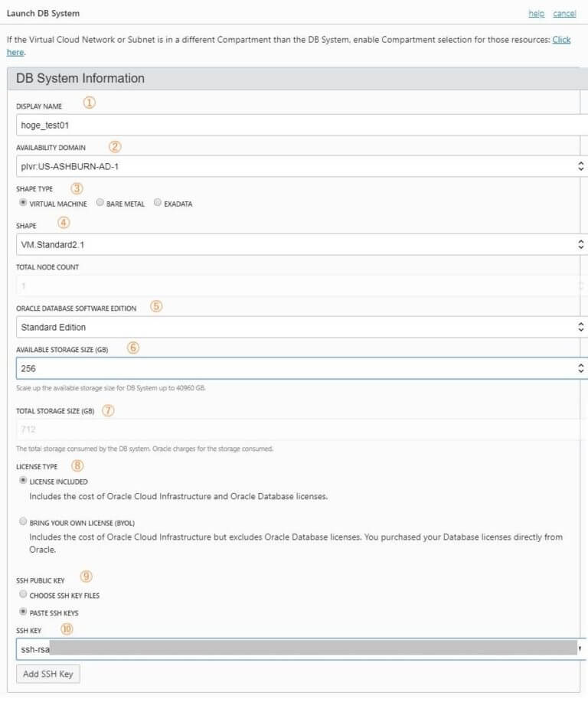Click the circled 2 annotation beside Availability Domain
The height and width of the screenshot is (702, 588).
coord(115,146)
